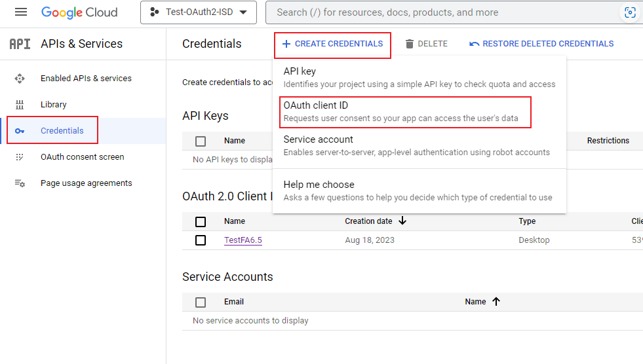The image size is (643, 364).
Task: Open the TestFA6.5 client link
Action: (243, 240)
